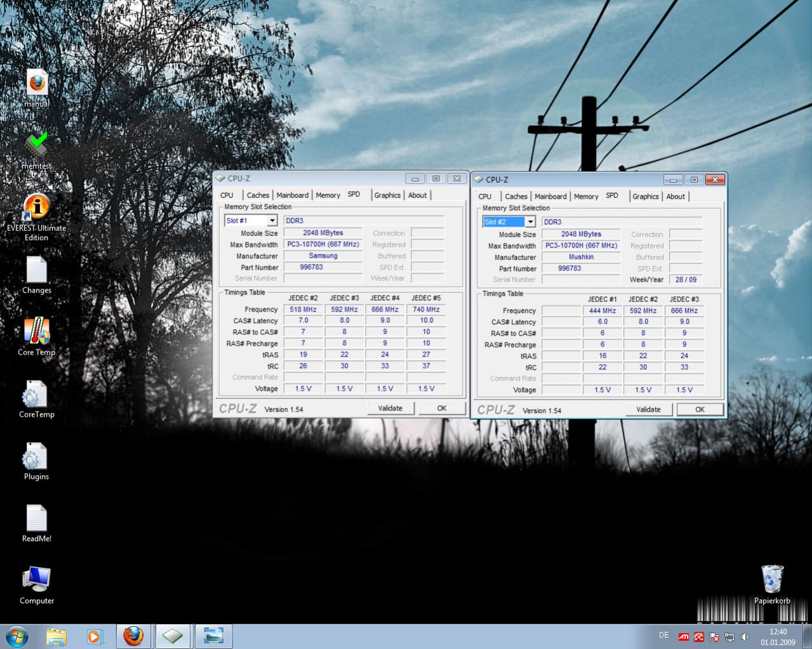
Task: Click Part Number 996783 in left CPU-Z
Action: (x=323, y=267)
